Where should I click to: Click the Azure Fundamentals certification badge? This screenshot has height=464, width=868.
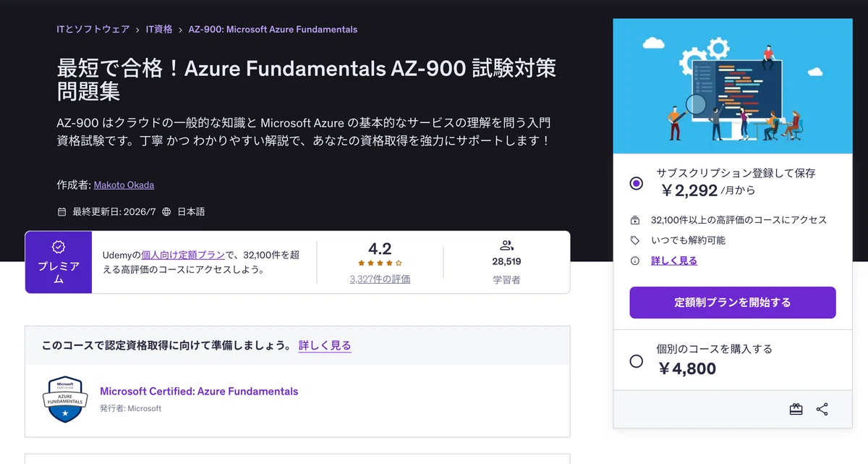point(65,400)
